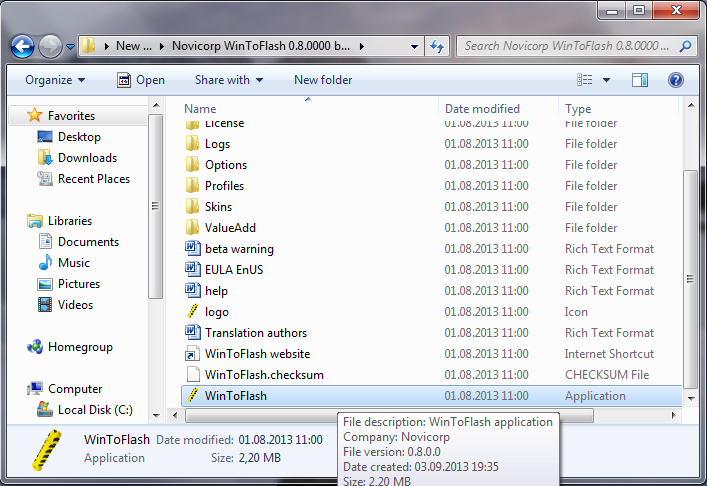Select the Logs folder
Screen dimensions: 707x486
pos(217,144)
